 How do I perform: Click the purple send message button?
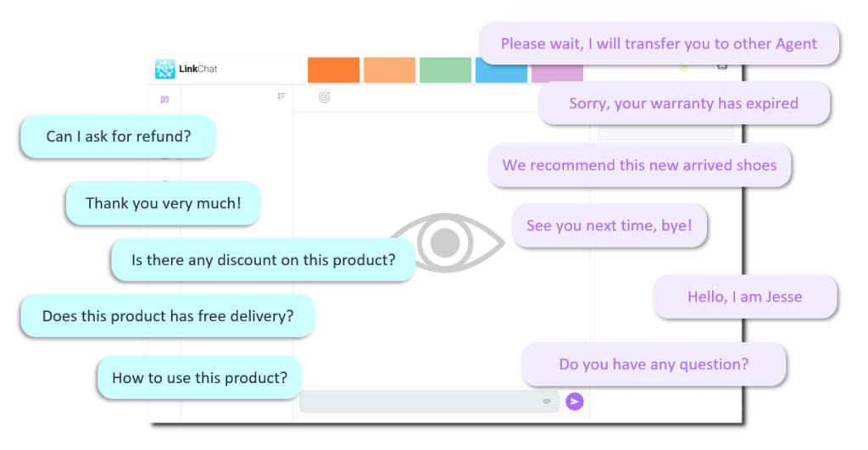(x=575, y=402)
